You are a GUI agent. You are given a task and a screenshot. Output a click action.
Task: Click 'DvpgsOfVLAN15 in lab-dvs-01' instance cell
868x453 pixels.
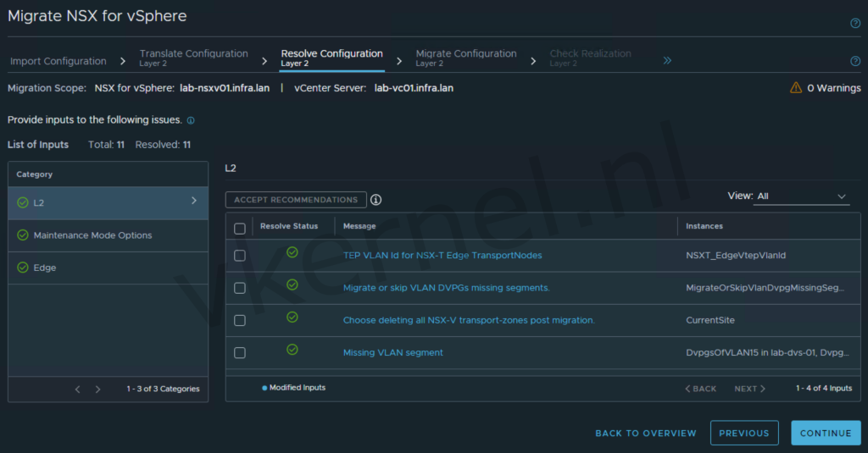click(767, 353)
